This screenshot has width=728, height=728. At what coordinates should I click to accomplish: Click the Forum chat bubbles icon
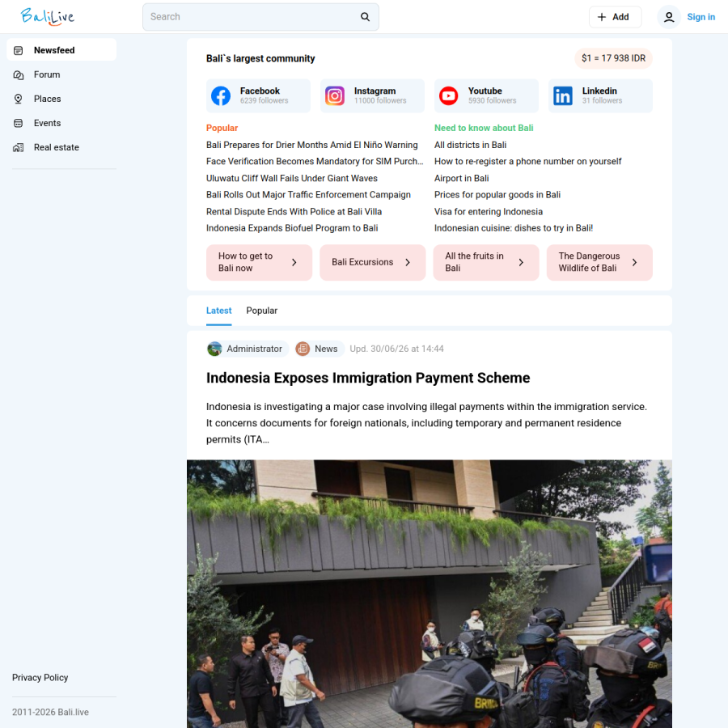click(18, 74)
